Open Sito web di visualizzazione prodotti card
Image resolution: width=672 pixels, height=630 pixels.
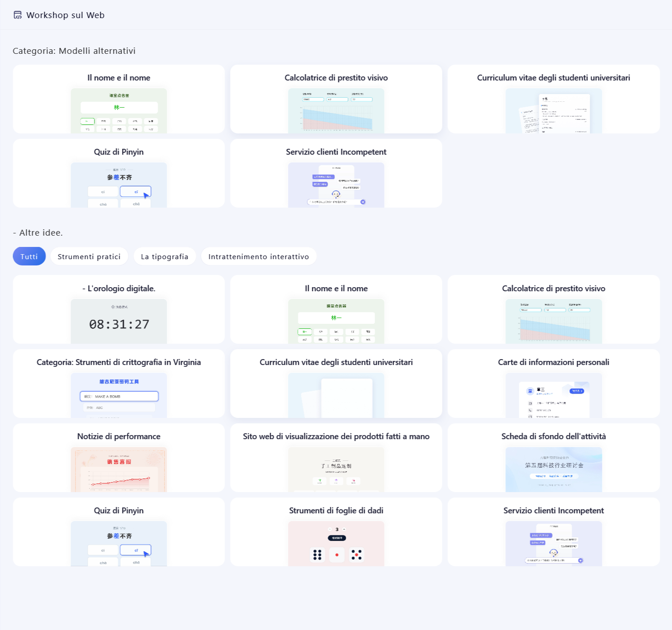pyautogui.click(x=336, y=458)
